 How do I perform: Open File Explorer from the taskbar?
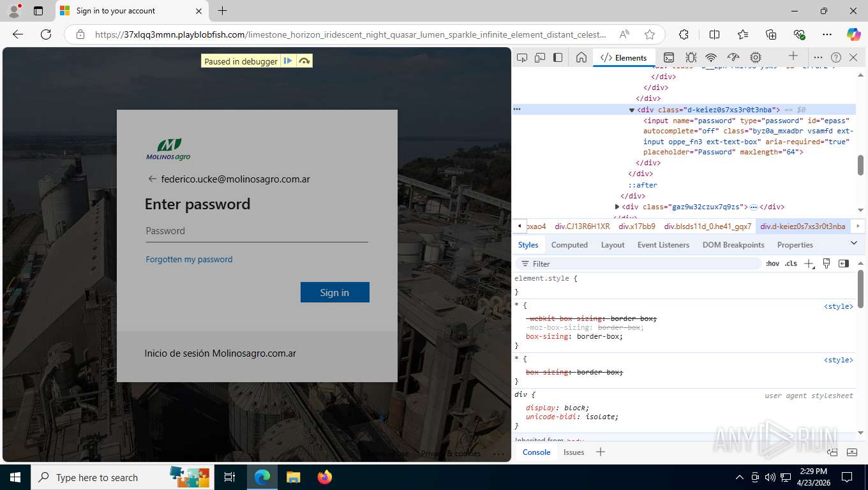pyautogui.click(x=293, y=477)
